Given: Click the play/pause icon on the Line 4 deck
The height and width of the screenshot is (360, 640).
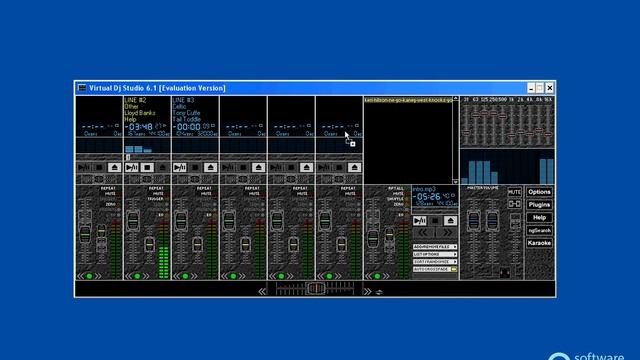Looking at the screenshot, I should (x=228, y=167).
